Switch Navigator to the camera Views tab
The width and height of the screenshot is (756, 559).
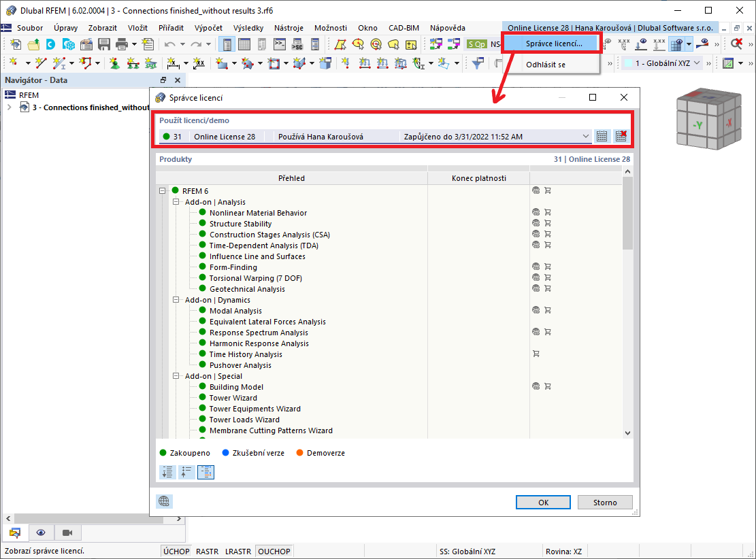pos(67,532)
